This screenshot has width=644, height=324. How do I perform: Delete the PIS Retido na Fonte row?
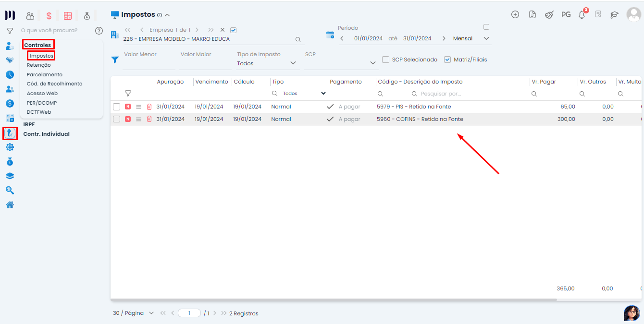tap(149, 107)
